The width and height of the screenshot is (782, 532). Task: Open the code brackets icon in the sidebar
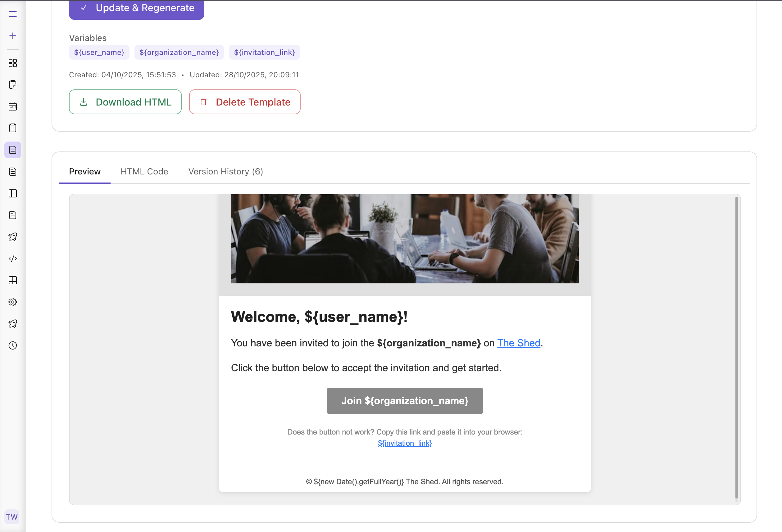12,258
